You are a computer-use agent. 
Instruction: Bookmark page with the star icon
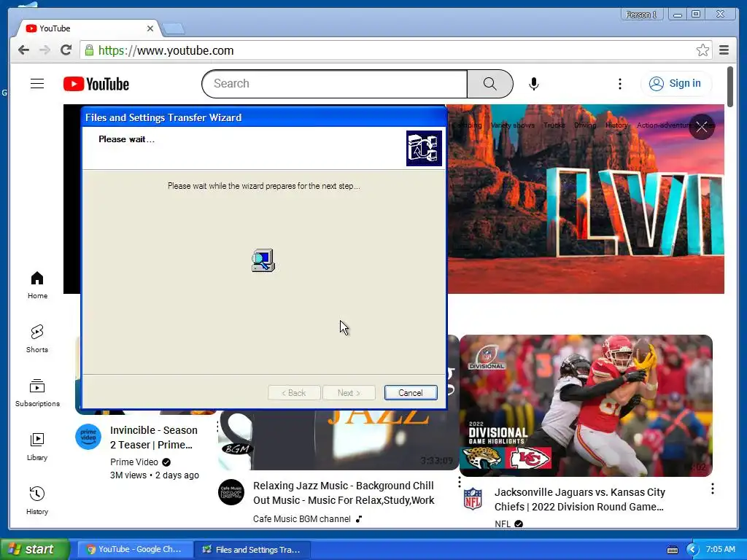[703, 50]
